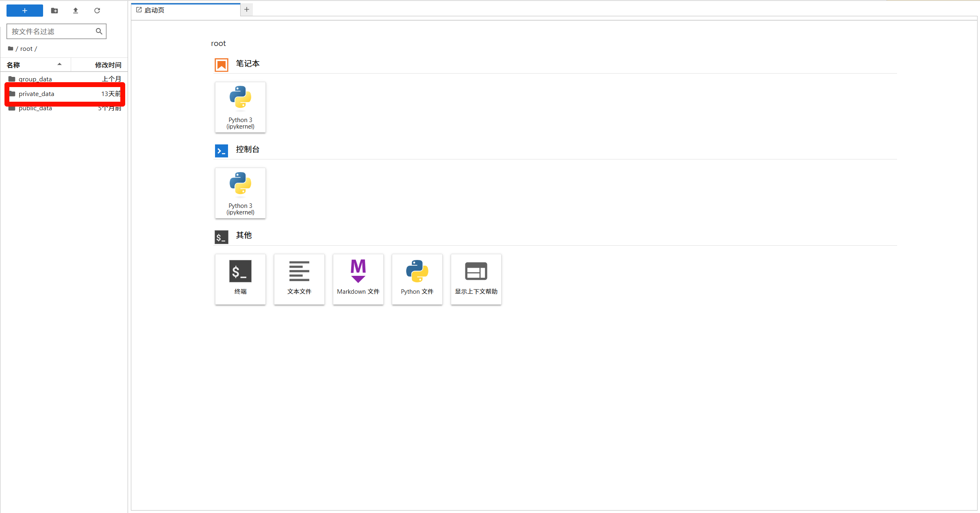Open the public_data folder

[35, 109]
